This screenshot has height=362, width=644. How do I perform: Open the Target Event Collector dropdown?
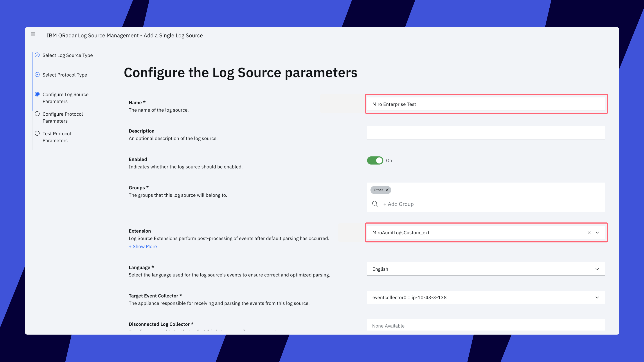pos(486,297)
